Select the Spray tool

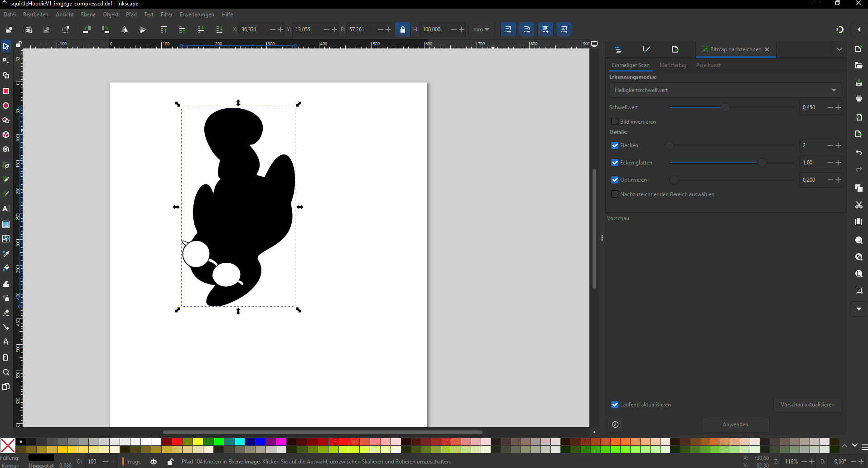click(6, 298)
